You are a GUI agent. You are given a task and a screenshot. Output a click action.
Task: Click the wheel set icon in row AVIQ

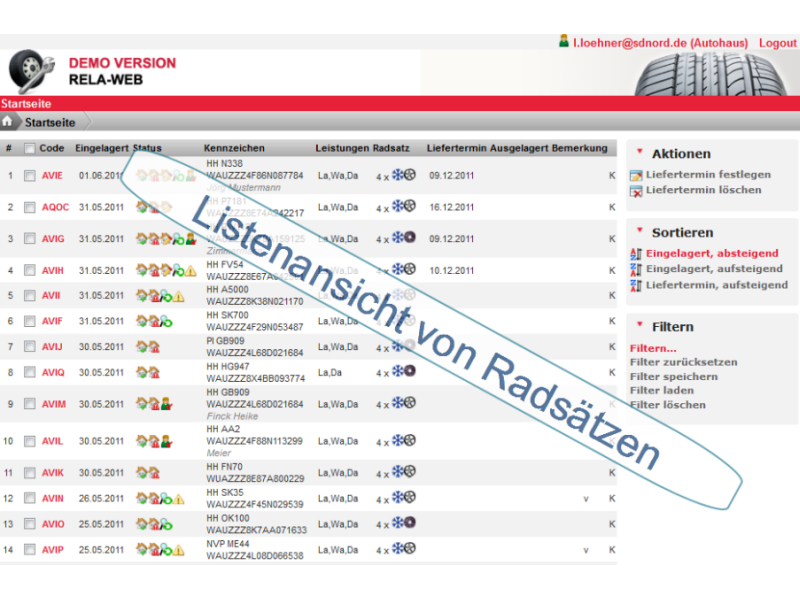404,372
